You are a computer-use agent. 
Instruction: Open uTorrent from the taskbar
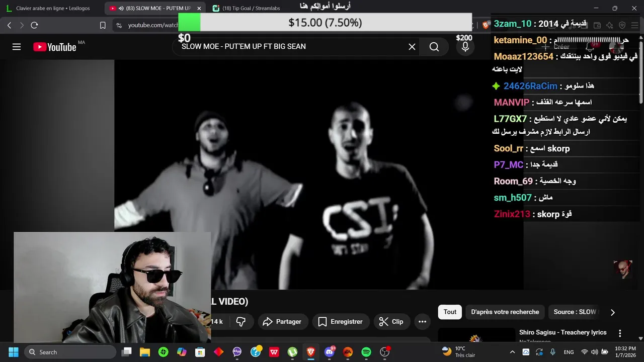point(292,352)
